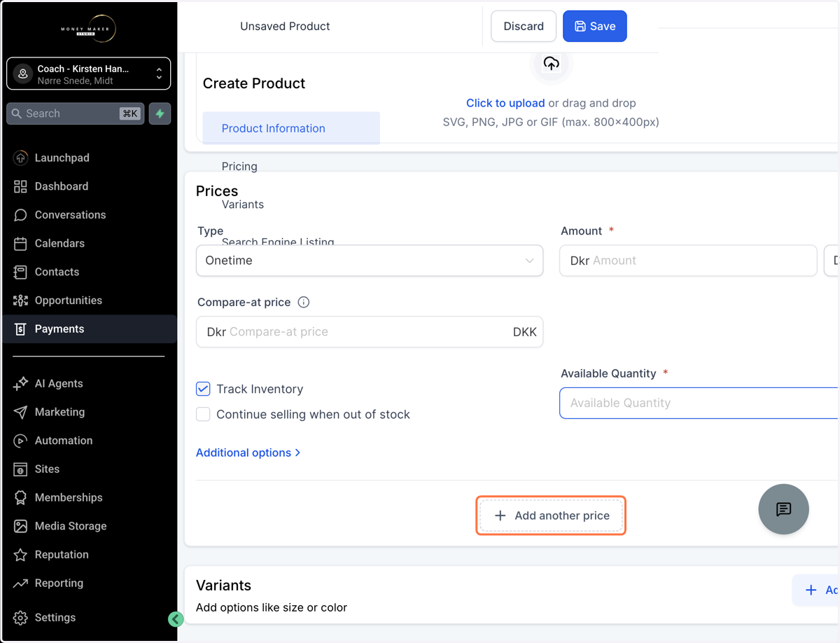
Task: Open the Onetime type dropdown
Action: click(370, 261)
